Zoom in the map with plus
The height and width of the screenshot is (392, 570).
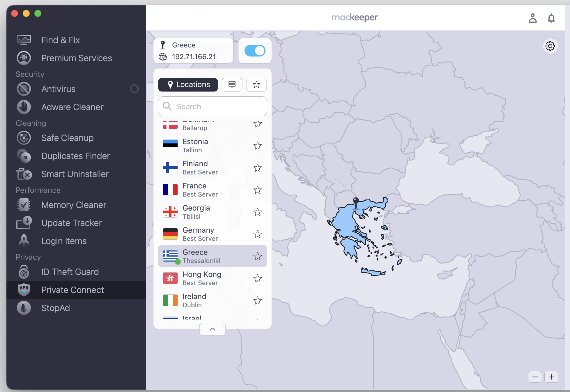pyautogui.click(x=551, y=377)
